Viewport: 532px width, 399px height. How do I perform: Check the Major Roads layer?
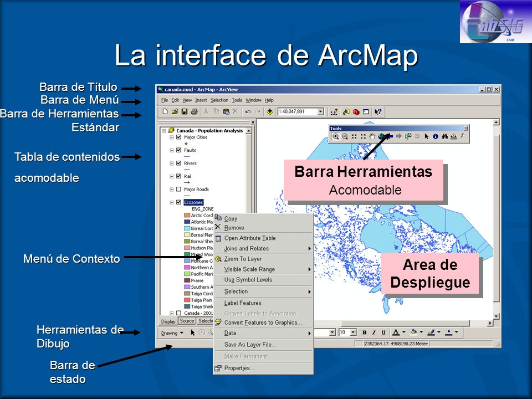179,190
